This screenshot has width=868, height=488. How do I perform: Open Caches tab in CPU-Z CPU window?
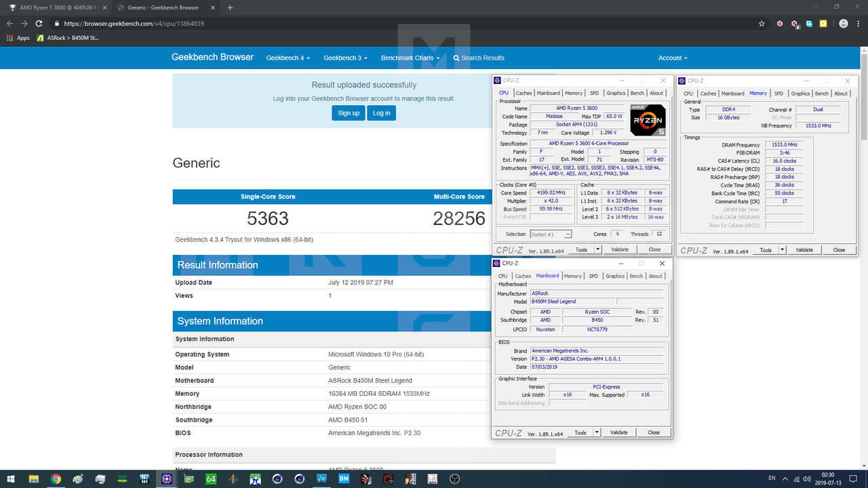pyautogui.click(x=524, y=94)
